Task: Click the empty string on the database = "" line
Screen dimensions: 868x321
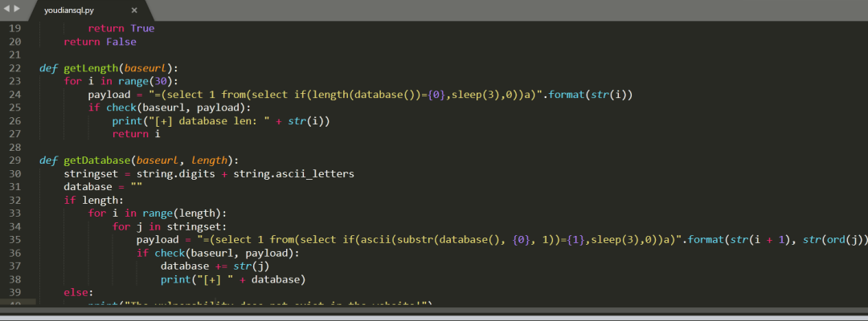Action: click(137, 187)
